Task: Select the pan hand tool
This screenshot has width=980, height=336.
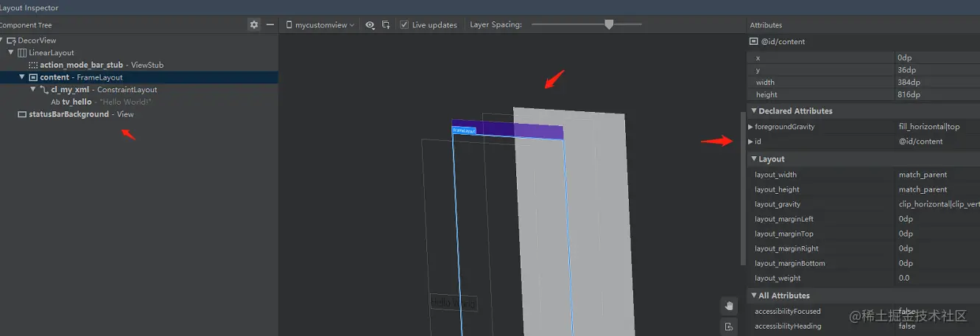Action: 729,306
